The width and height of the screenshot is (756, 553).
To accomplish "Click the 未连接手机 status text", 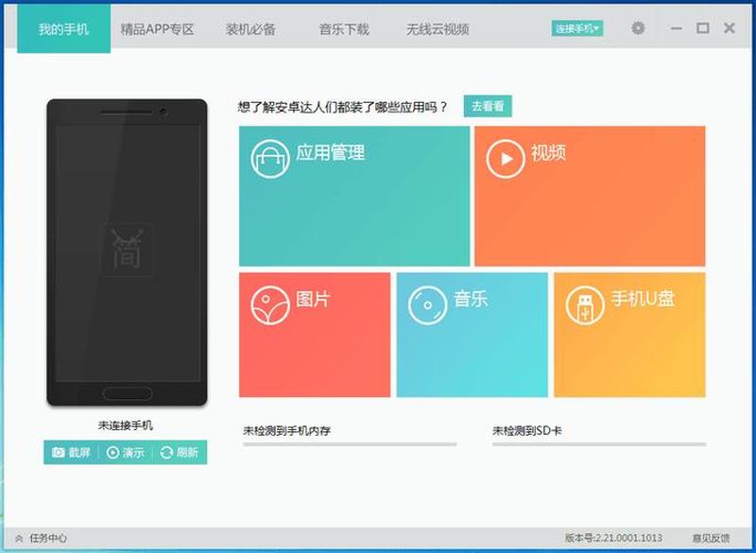I will 126,425.
